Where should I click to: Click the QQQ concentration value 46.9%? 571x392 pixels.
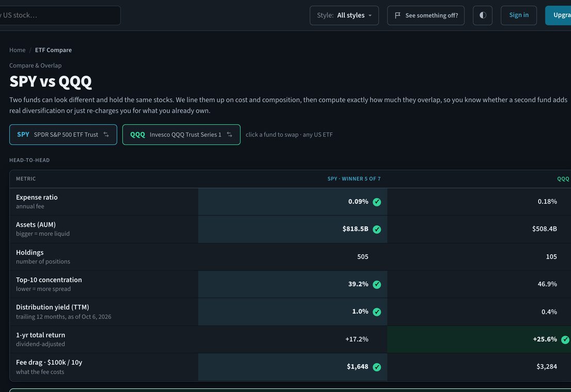547,284
